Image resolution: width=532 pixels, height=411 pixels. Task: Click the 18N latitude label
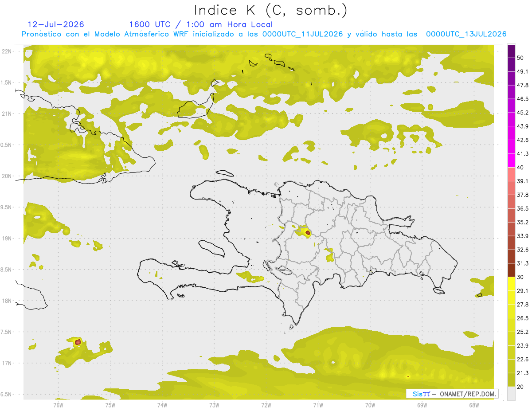click(7, 301)
